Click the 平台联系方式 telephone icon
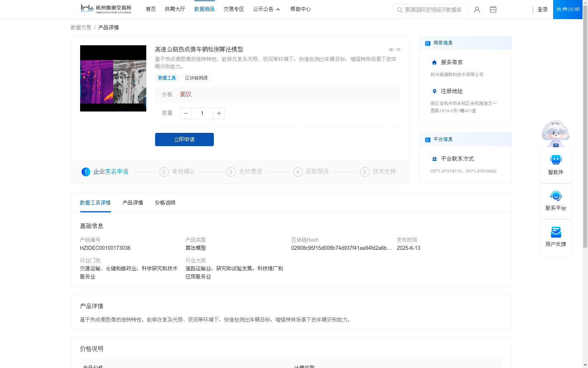 click(434, 159)
